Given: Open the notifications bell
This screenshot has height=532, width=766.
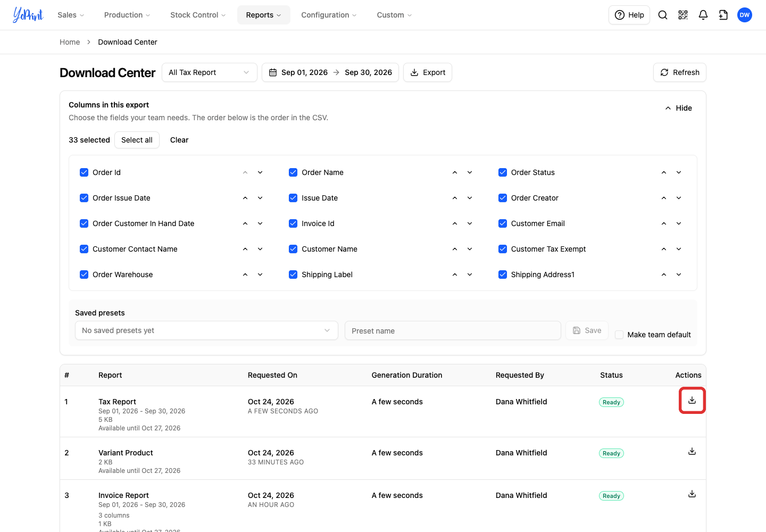Looking at the screenshot, I should pos(703,15).
